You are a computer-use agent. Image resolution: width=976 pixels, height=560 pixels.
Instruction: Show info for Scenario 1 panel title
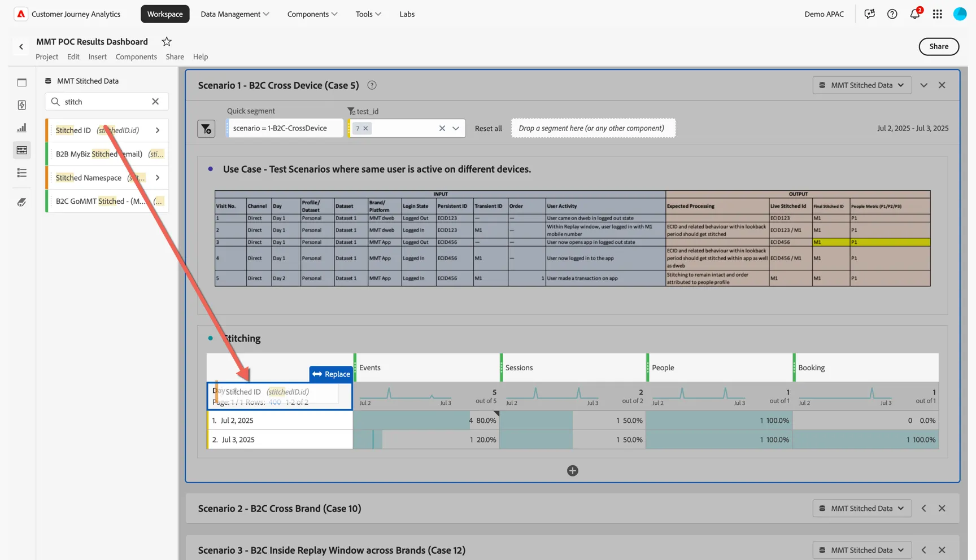pos(372,85)
